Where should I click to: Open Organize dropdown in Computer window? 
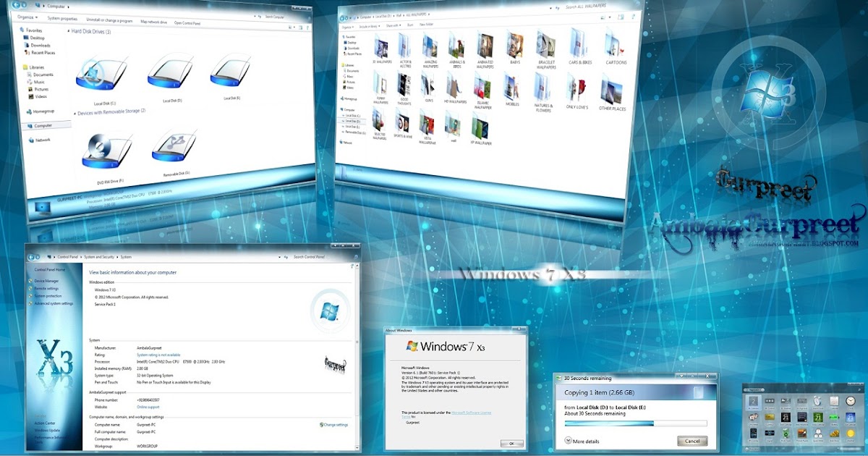[x=28, y=17]
